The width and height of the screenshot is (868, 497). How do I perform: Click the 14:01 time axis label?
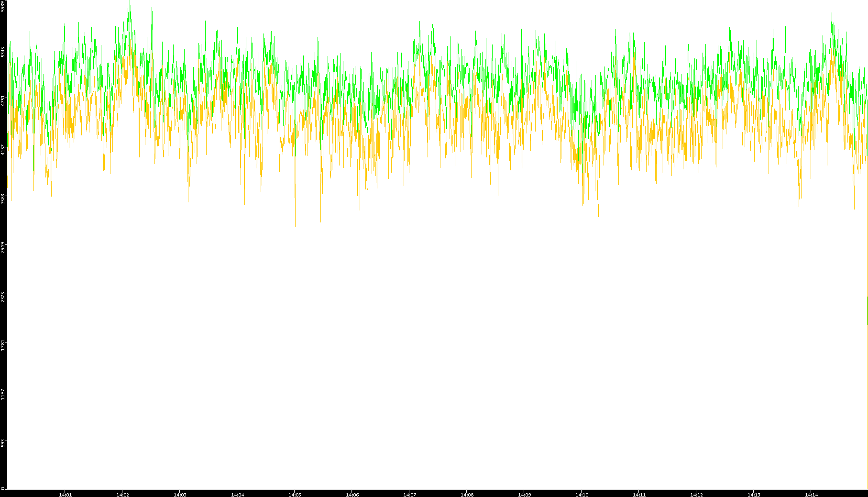coord(65,495)
